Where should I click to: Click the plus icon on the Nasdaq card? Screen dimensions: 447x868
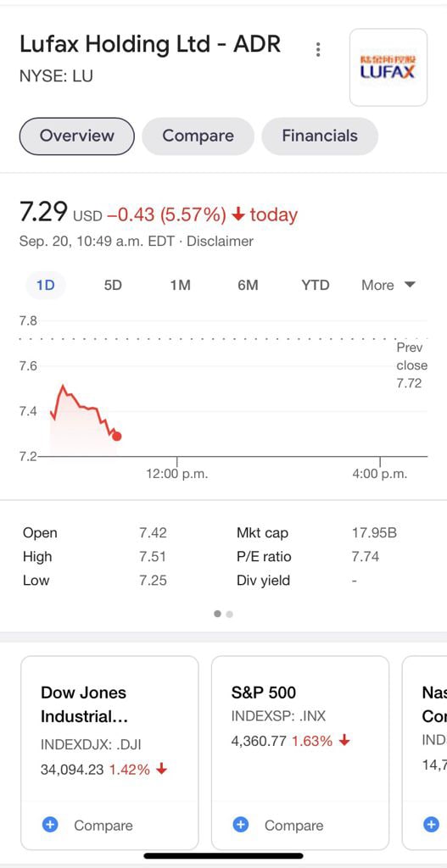(x=431, y=825)
